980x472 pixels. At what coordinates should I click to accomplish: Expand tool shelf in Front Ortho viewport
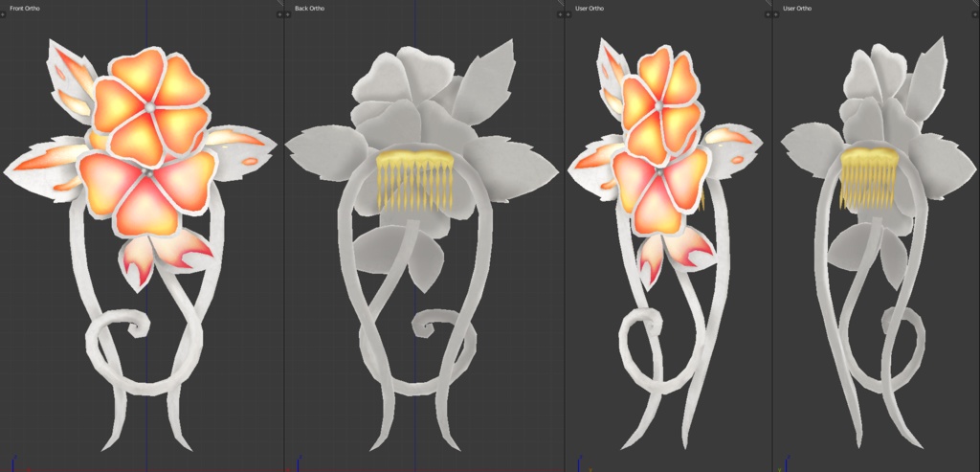point(3,14)
